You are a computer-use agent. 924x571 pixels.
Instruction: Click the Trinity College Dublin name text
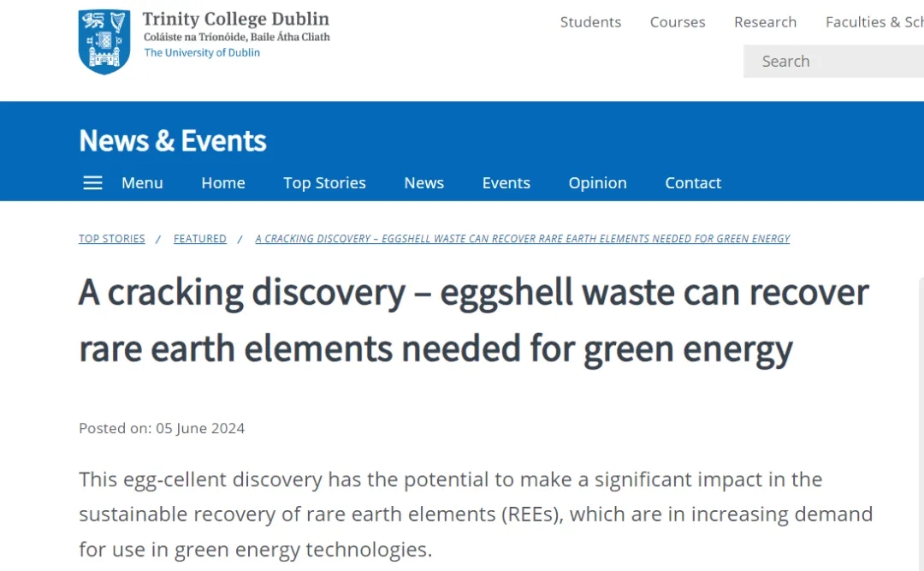[x=236, y=19]
